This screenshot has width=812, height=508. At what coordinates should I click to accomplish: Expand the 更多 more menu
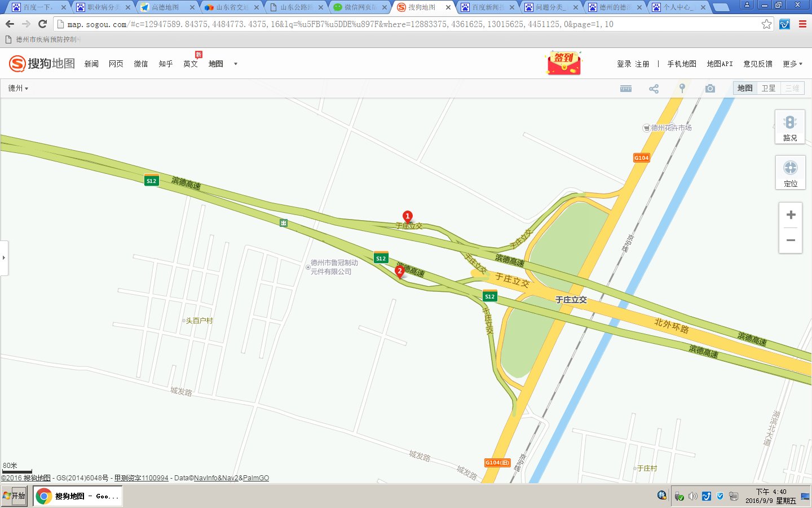[792, 64]
